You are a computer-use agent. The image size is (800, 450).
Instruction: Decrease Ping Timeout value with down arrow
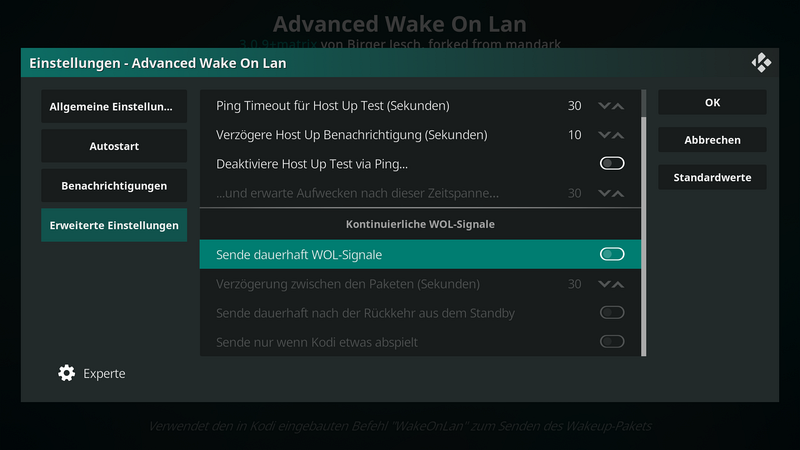604,106
